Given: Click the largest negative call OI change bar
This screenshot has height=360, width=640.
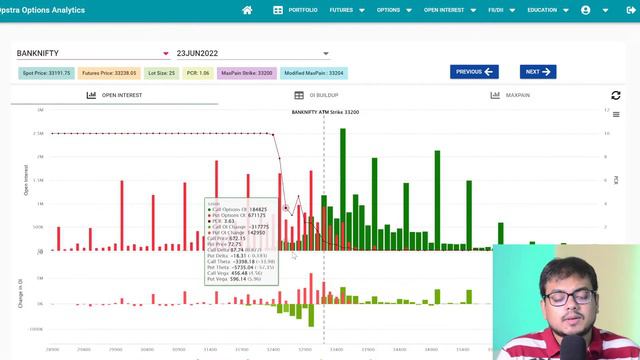Looking at the screenshot, I should point(311,315).
